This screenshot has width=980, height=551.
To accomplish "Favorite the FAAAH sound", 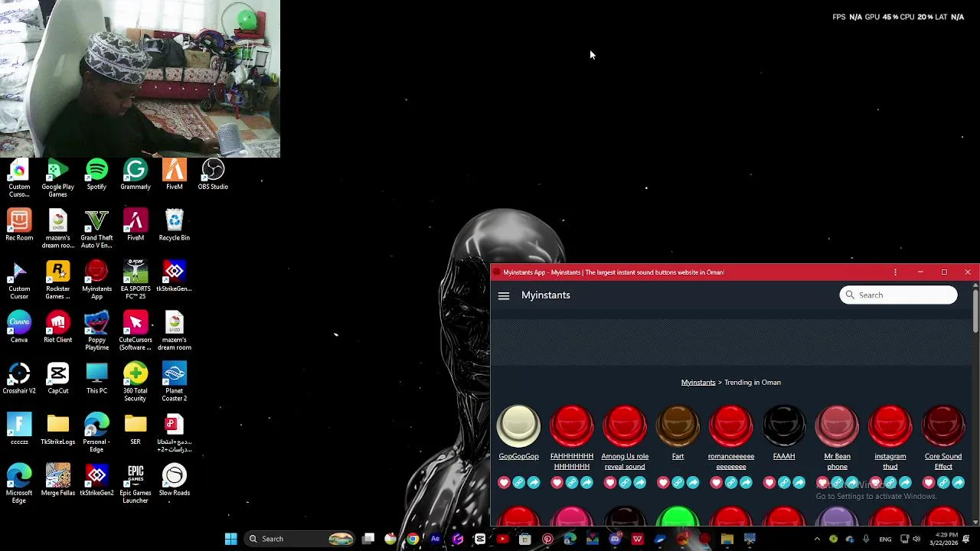I will [769, 482].
